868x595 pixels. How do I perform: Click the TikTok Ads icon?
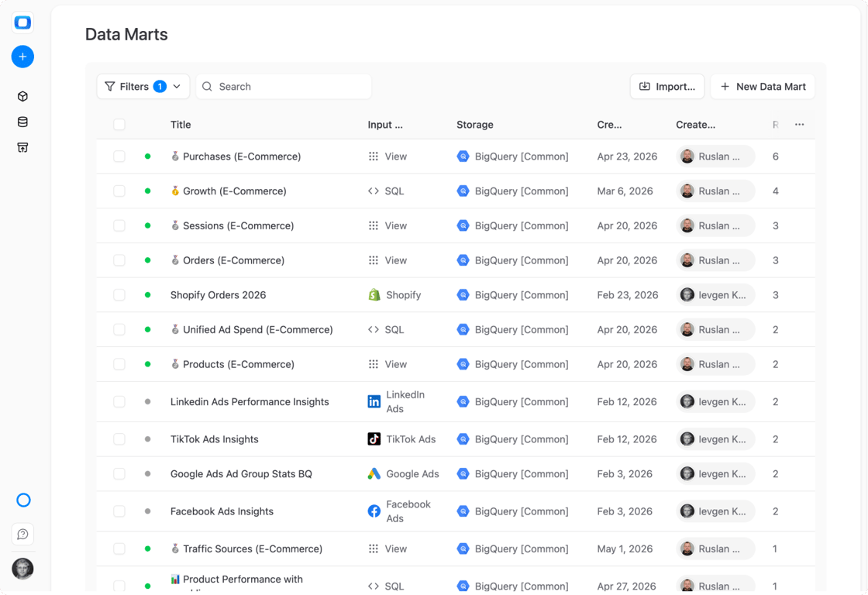[374, 439]
